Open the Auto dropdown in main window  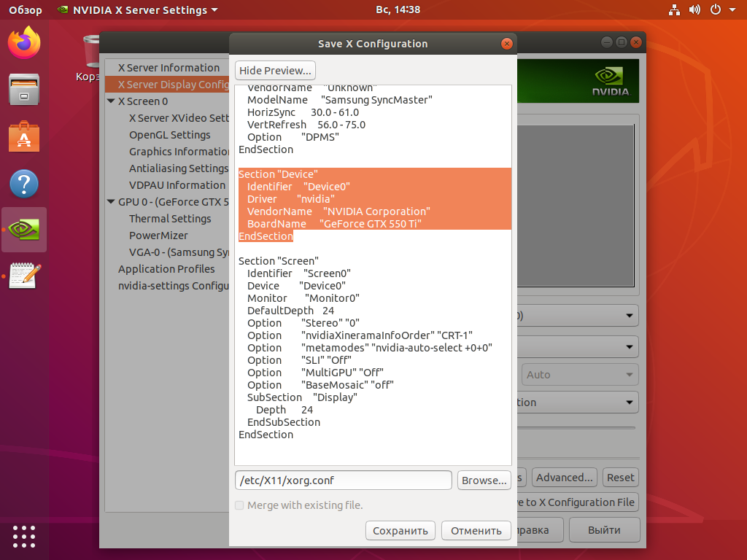pos(579,375)
